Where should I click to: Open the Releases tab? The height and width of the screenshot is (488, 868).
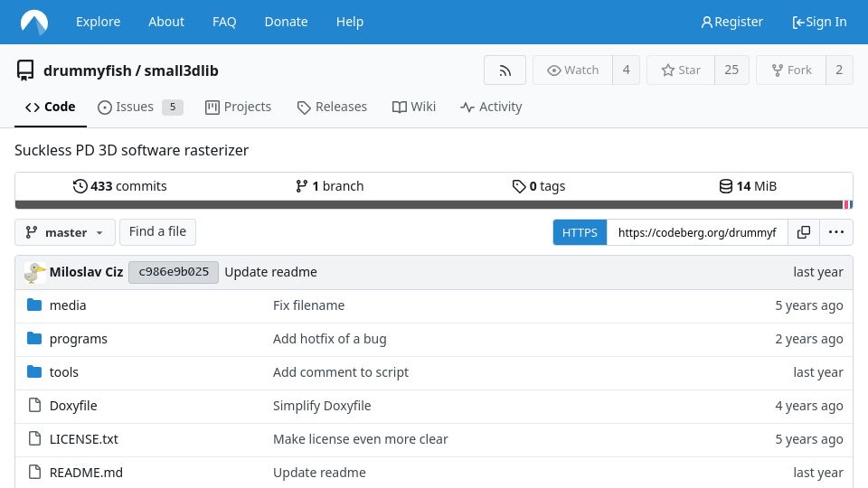coord(332,107)
